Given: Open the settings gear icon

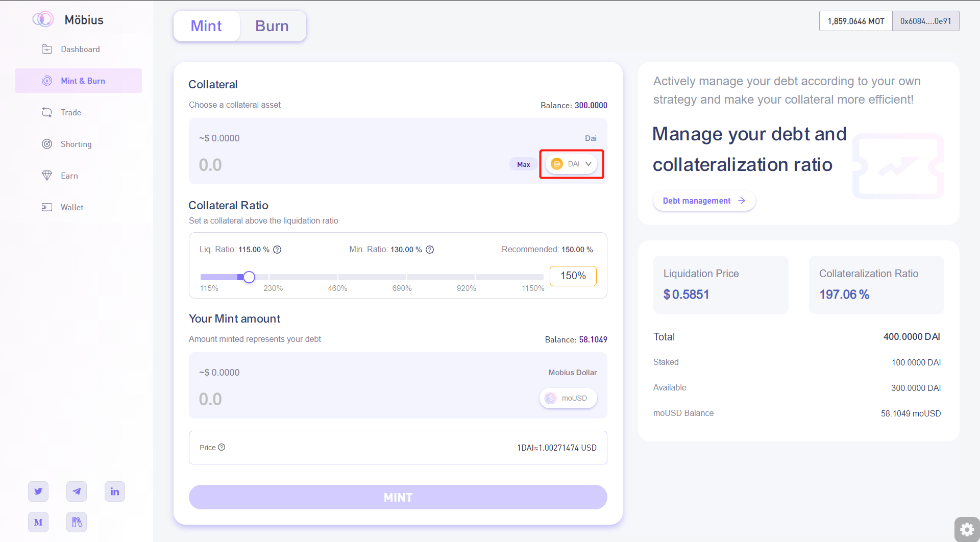Looking at the screenshot, I should coord(967,530).
